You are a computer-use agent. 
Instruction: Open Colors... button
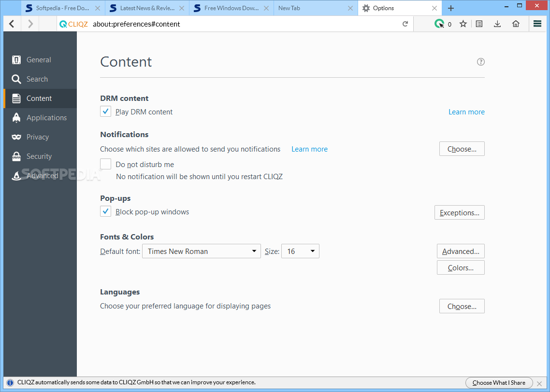point(461,267)
